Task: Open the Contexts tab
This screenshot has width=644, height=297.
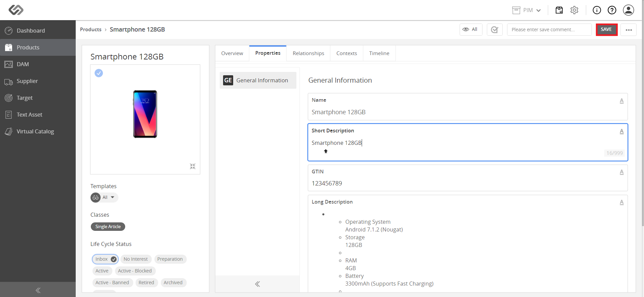Action: pyautogui.click(x=347, y=53)
